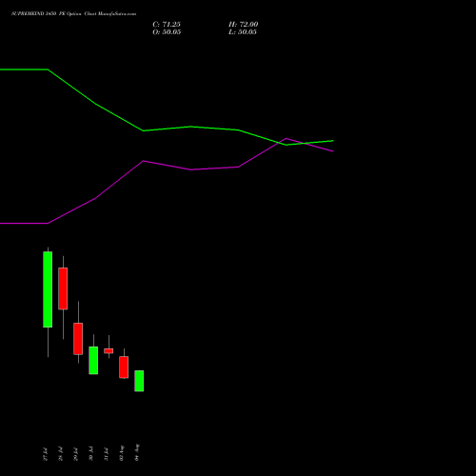Click the high value 'H: 72.00'
The height and width of the screenshot is (476, 476).
243,25
